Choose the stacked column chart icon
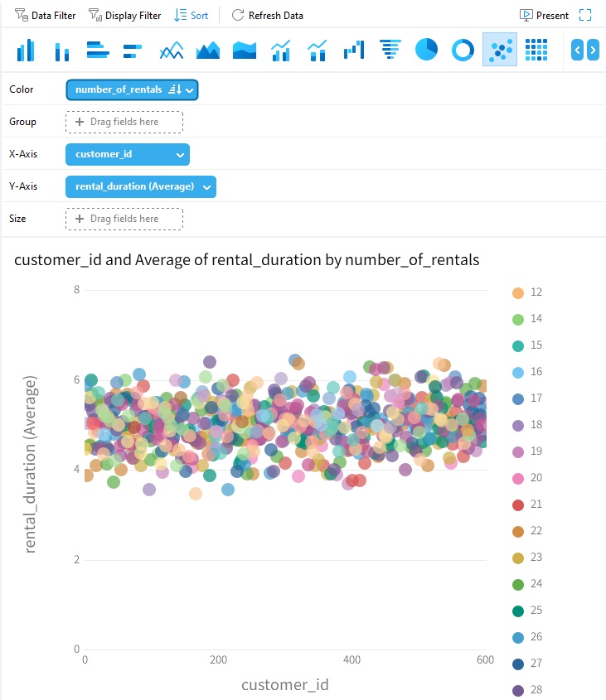The image size is (606, 700). click(62, 51)
